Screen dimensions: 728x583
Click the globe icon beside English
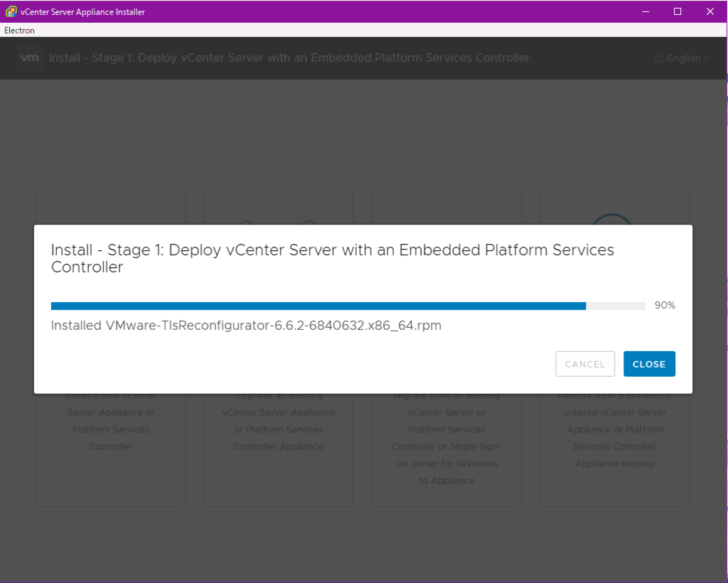659,58
